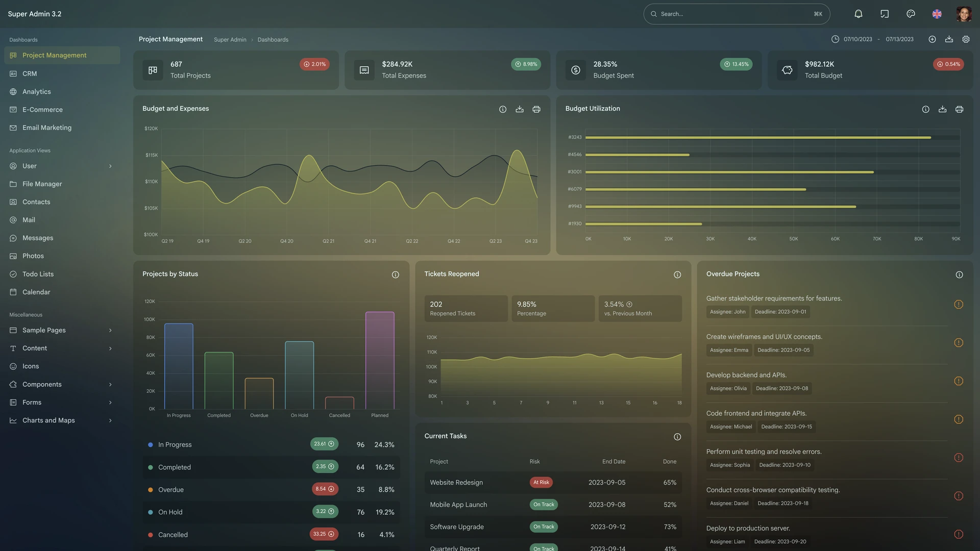Expand the Content submenu
Screen dimensions: 980x551
click(62, 348)
